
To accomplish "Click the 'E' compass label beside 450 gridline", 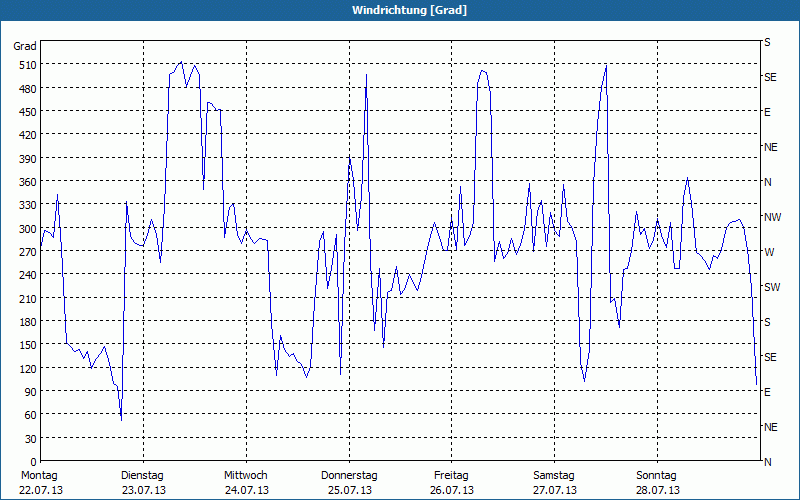I will point(767,112).
